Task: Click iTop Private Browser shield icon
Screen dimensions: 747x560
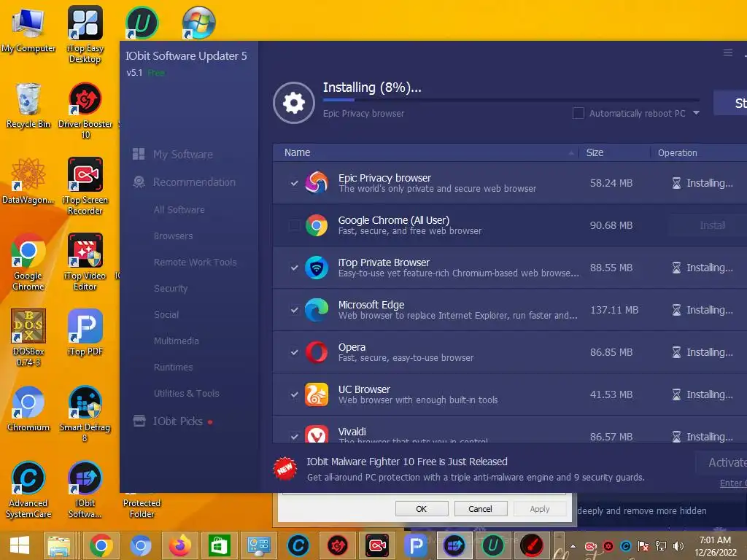Action: (x=317, y=268)
